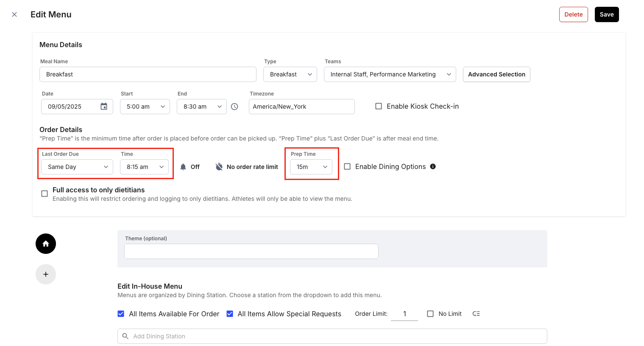Go to the home menu section
This screenshot has height=346, width=644.
coord(46,244)
